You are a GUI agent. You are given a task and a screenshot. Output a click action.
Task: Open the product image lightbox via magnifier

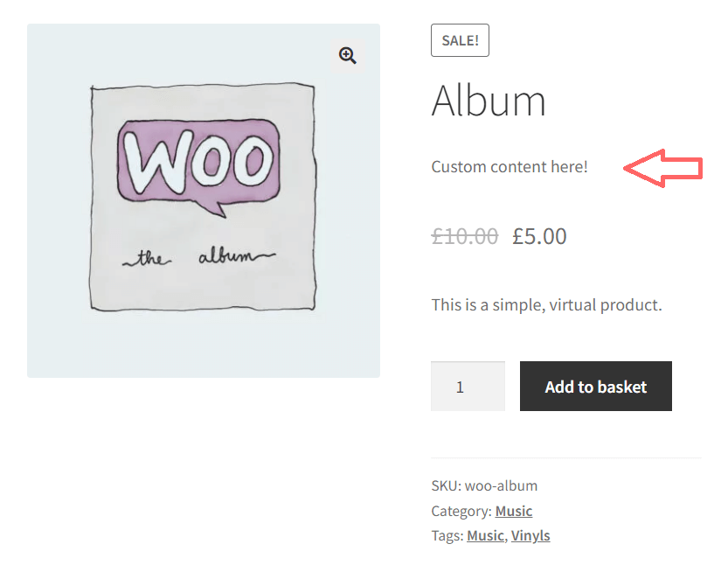point(347,55)
